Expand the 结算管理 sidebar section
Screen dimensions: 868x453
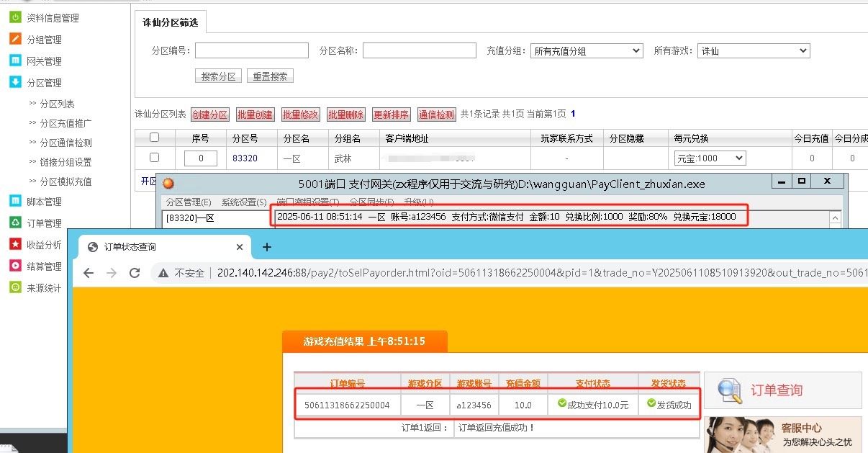coord(44,266)
